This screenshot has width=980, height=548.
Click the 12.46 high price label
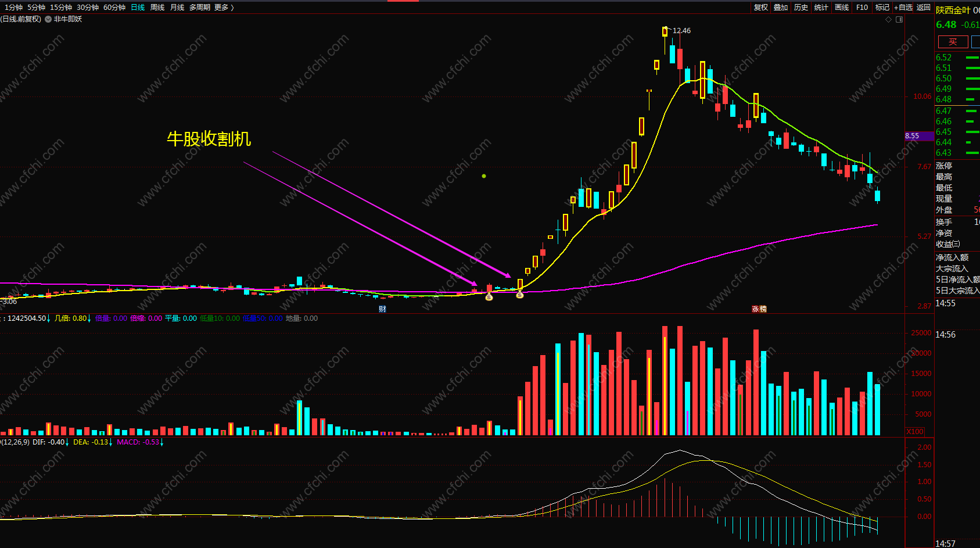pos(681,31)
